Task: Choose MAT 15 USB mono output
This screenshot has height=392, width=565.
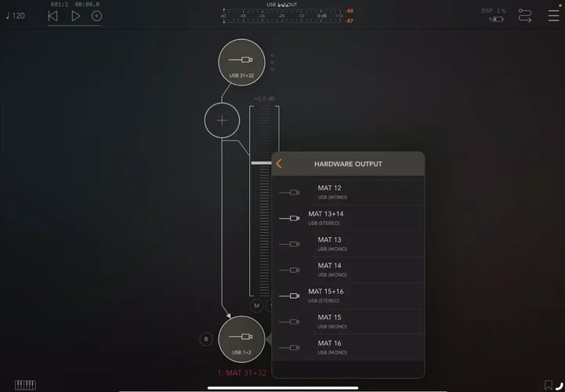Action: coord(348,321)
